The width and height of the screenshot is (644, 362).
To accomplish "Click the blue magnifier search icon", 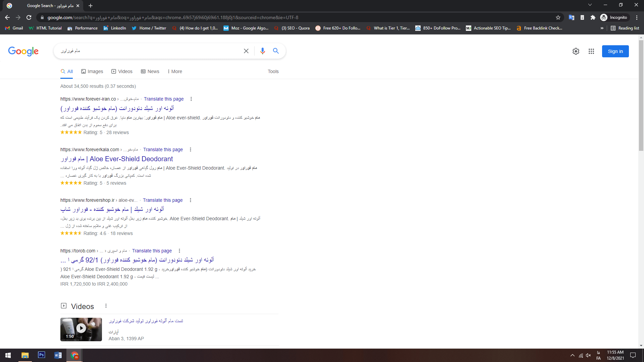I will coord(276,51).
